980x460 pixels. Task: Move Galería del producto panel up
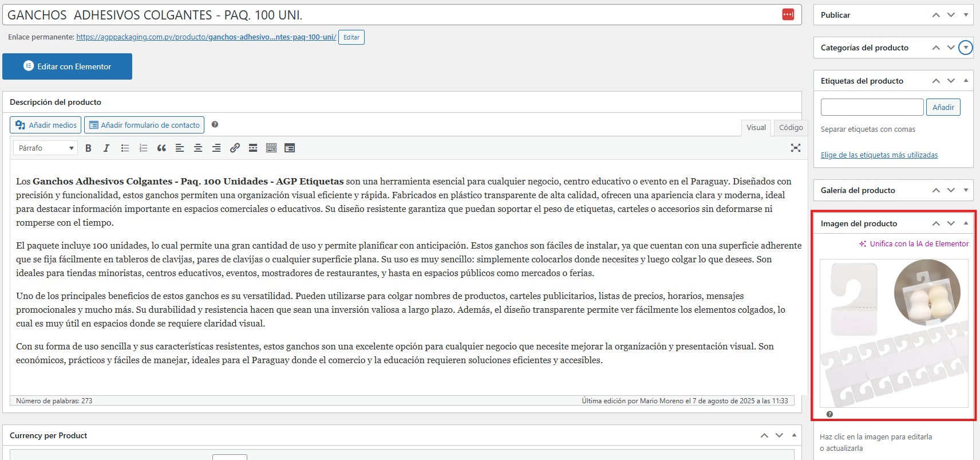pyautogui.click(x=936, y=190)
